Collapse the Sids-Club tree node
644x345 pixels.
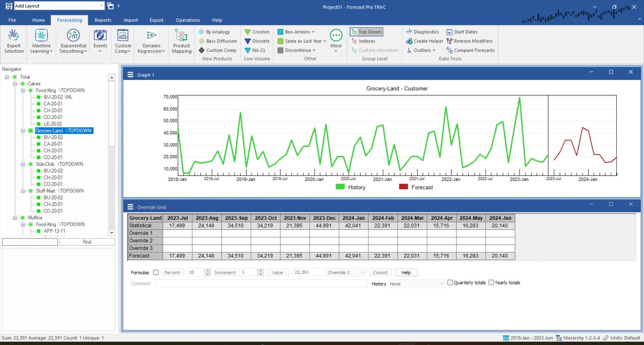(23, 164)
